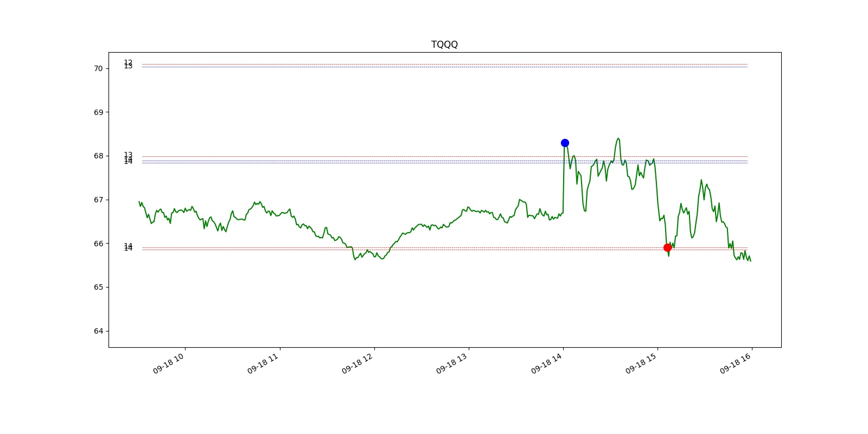The height and width of the screenshot is (434, 868).
Task: Click the y-axis label 67
Action: [x=98, y=200]
